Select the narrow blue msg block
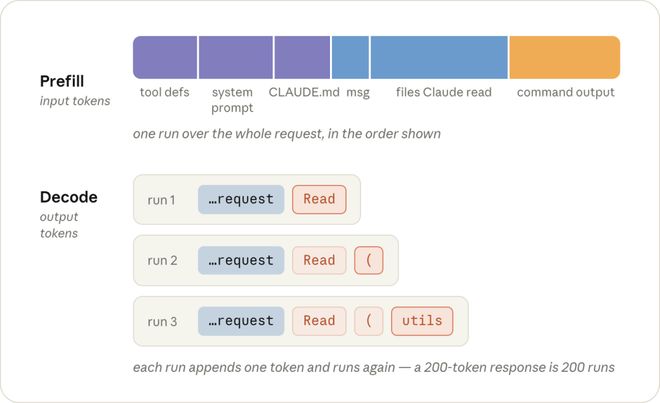Viewport: 660px width, 403px height. [x=350, y=57]
